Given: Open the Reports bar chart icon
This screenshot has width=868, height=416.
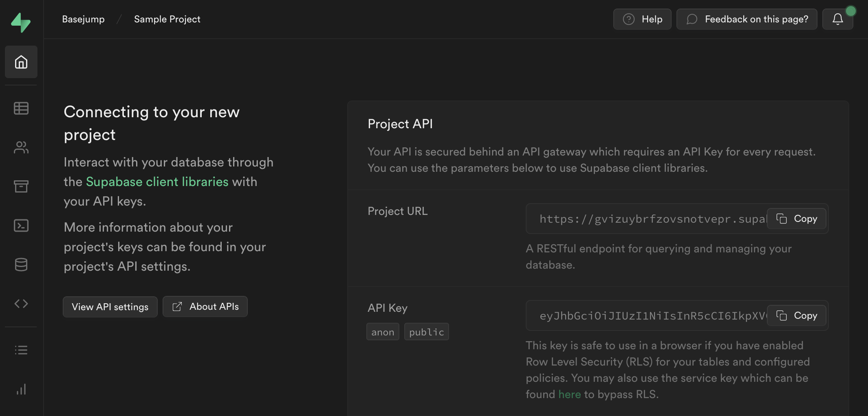Looking at the screenshot, I should tap(21, 389).
